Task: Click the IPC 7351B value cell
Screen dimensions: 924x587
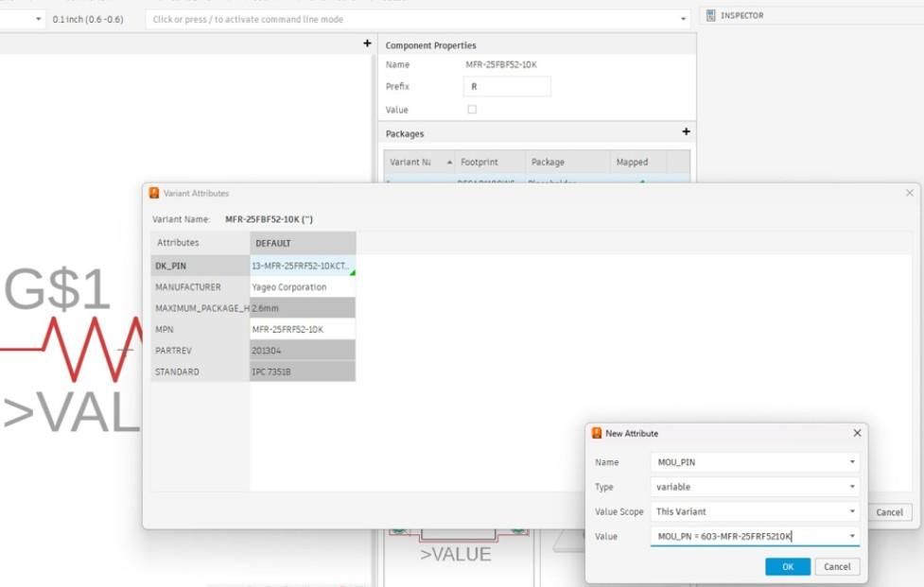Action: pos(303,372)
